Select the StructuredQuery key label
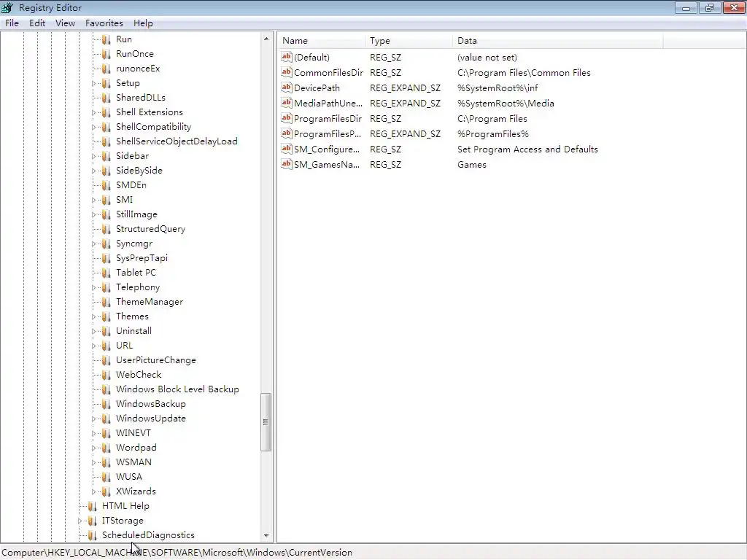The width and height of the screenshot is (747, 560). click(150, 229)
